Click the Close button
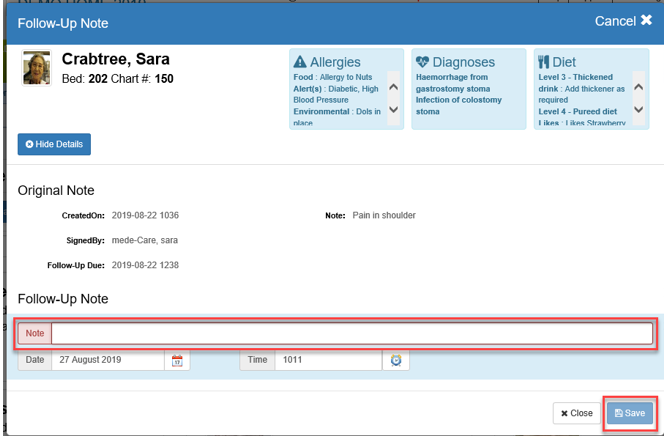 tap(576, 413)
